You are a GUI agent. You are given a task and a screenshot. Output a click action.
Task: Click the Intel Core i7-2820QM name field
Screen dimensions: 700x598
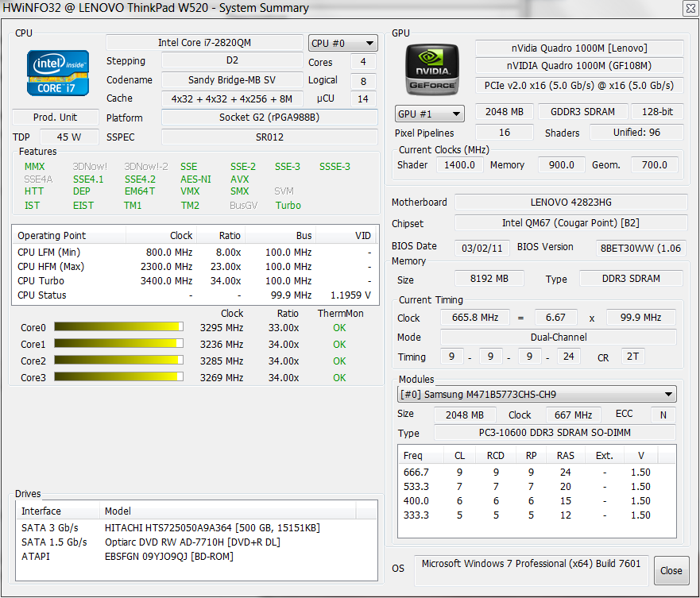tap(204, 43)
